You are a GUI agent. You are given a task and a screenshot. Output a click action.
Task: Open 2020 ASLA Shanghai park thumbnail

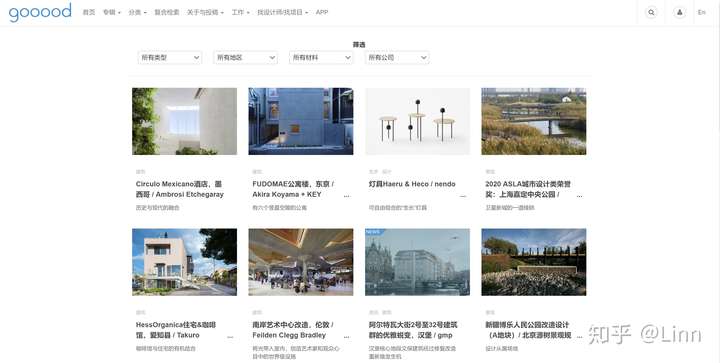click(534, 121)
